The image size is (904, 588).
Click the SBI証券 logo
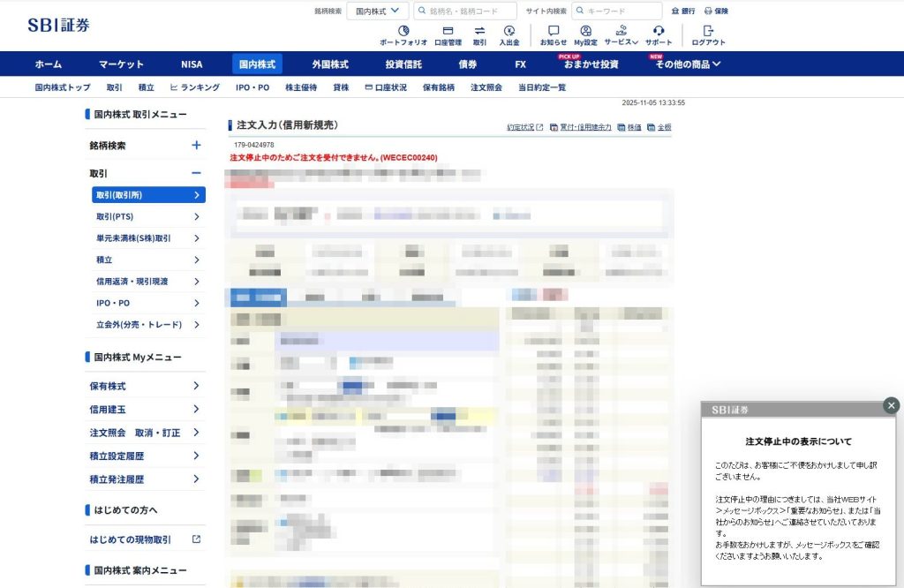[59, 25]
